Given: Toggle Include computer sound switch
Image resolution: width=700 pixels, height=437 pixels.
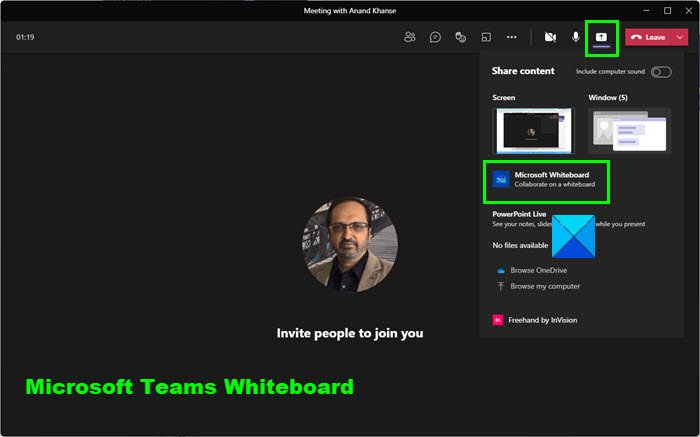Looking at the screenshot, I should pyautogui.click(x=661, y=72).
